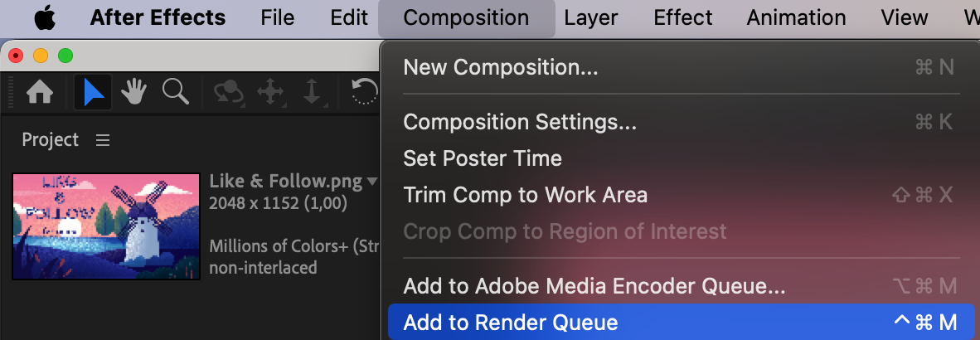Choose Composition Settings from the menu
This screenshot has width=980, height=340.
click(x=520, y=122)
